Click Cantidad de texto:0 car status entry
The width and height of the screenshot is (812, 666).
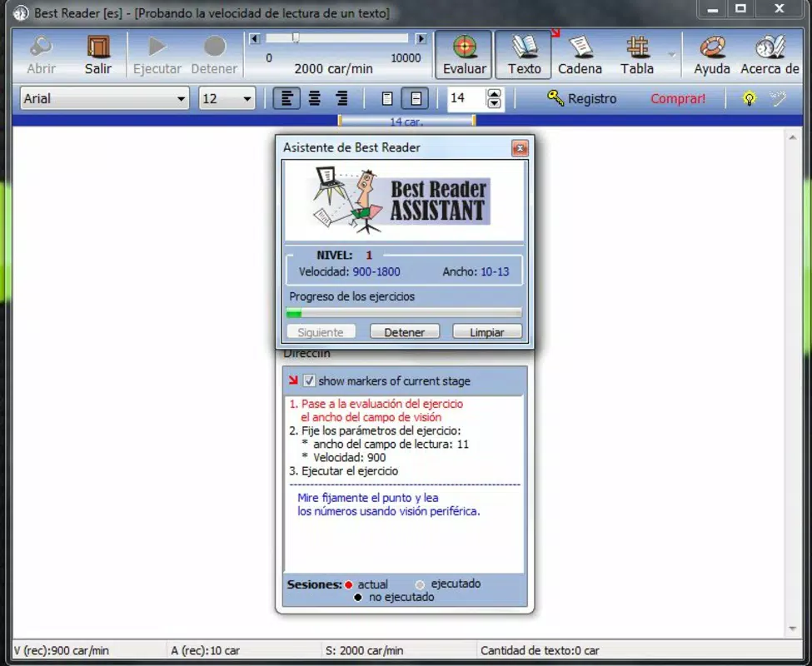tap(540, 650)
